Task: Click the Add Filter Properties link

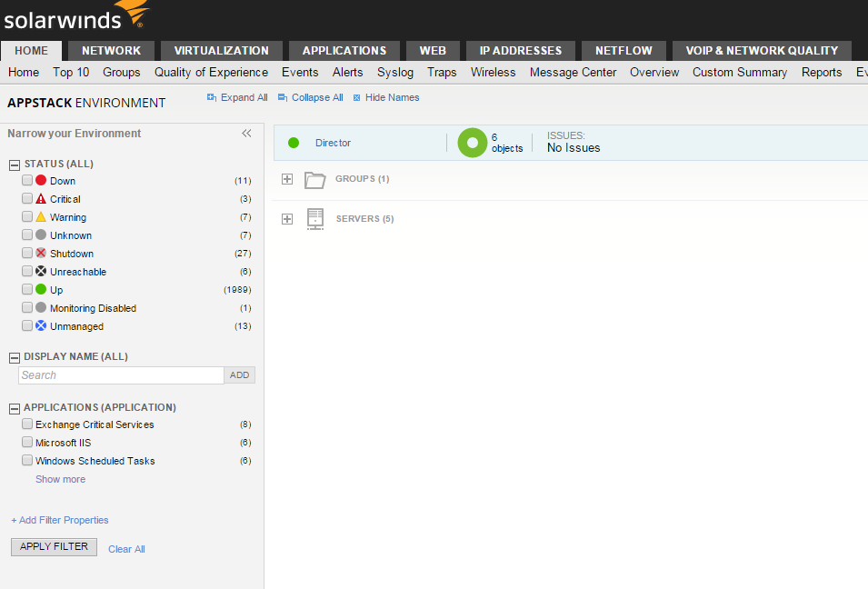Action: pos(60,520)
